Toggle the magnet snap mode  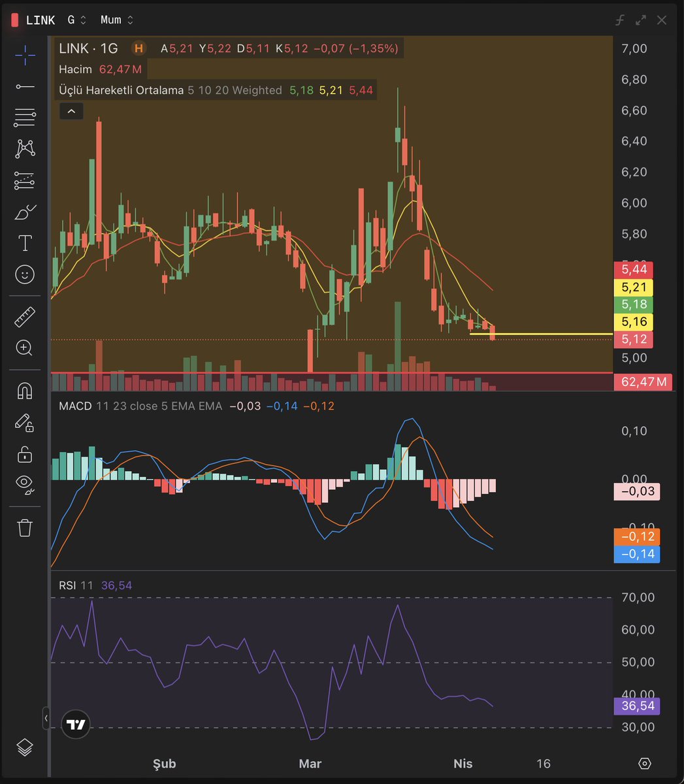pyautogui.click(x=25, y=391)
